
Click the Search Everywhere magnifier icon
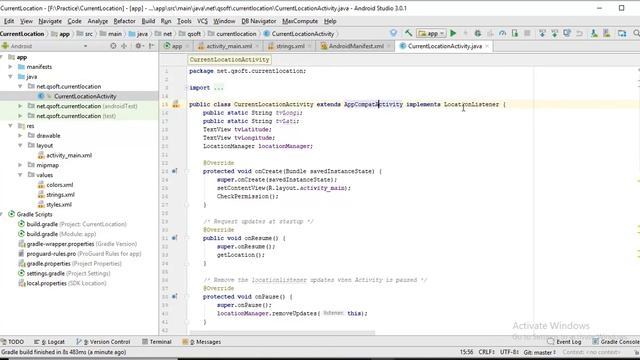636,33
